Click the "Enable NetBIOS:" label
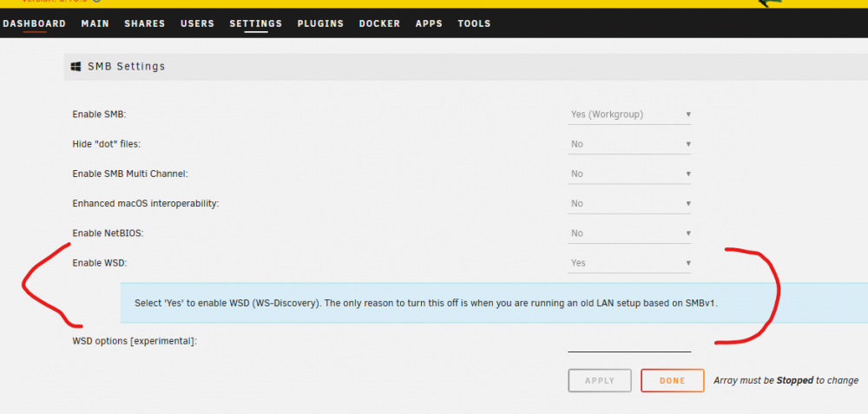The width and height of the screenshot is (868, 414). click(x=108, y=233)
